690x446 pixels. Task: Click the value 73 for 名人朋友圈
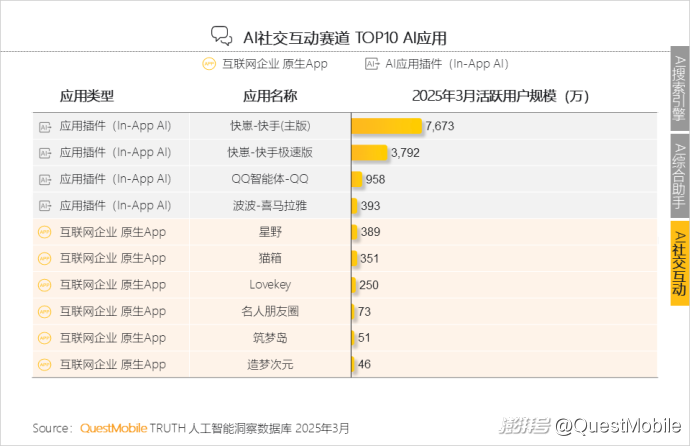click(x=364, y=311)
